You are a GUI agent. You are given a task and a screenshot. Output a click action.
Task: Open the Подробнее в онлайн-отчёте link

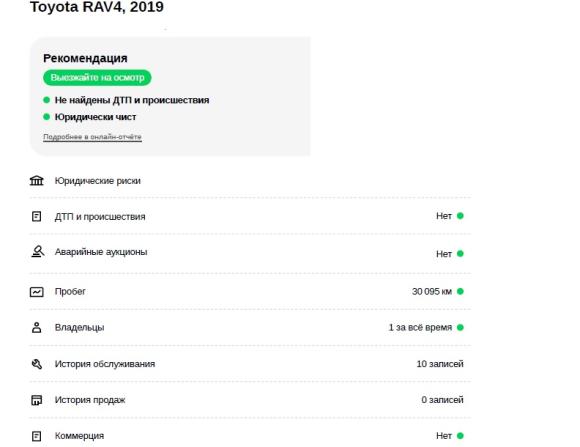(x=92, y=137)
